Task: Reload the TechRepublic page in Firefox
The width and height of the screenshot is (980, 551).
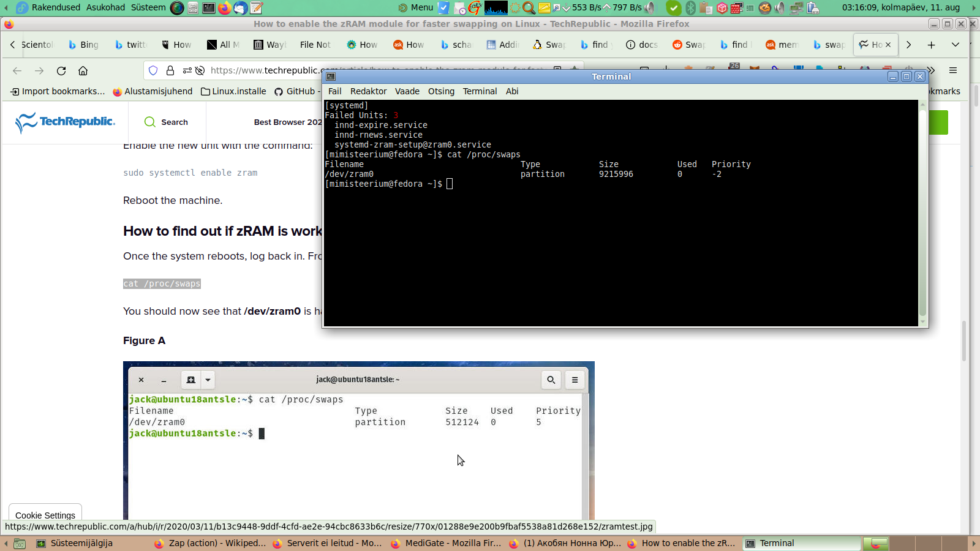Action: coord(61,70)
